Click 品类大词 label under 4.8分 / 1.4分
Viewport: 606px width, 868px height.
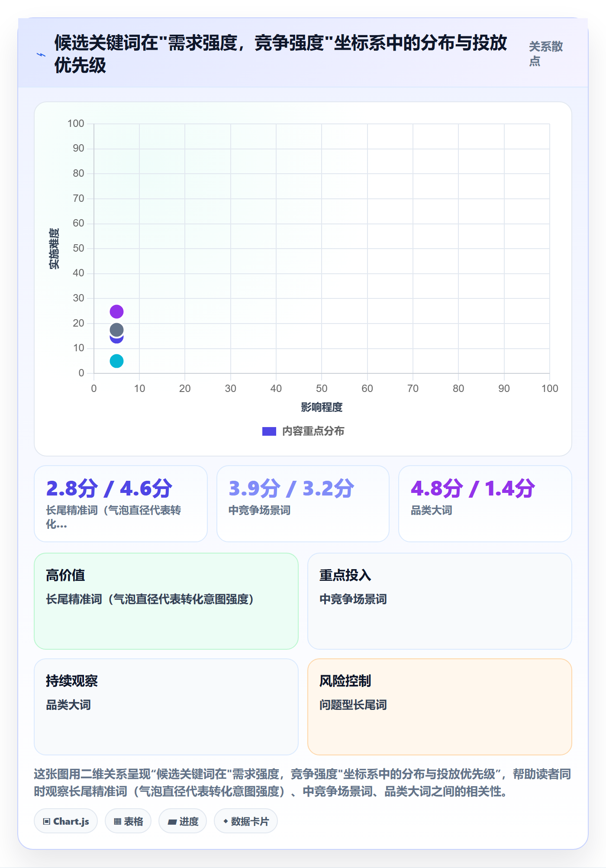click(x=431, y=510)
